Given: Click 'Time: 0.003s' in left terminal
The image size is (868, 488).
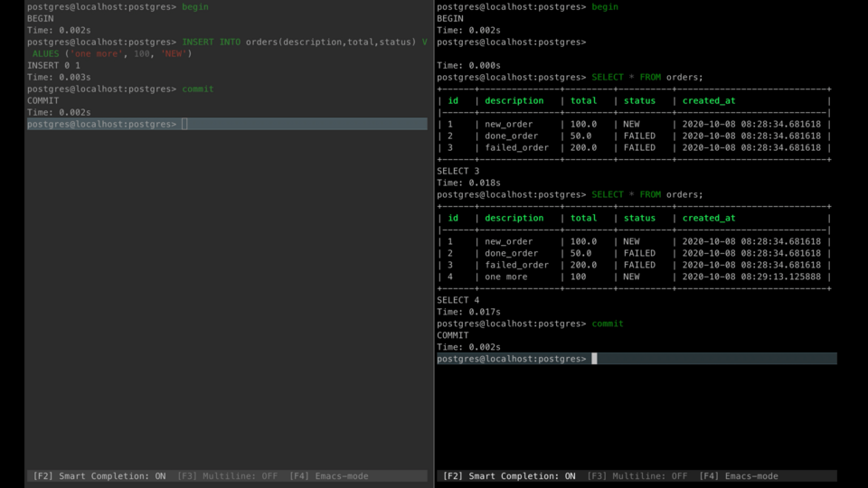Looking at the screenshot, I should tap(59, 78).
